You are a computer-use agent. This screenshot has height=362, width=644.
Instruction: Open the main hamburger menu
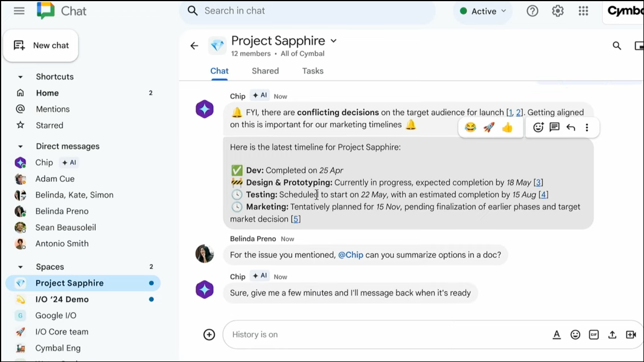click(x=20, y=11)
